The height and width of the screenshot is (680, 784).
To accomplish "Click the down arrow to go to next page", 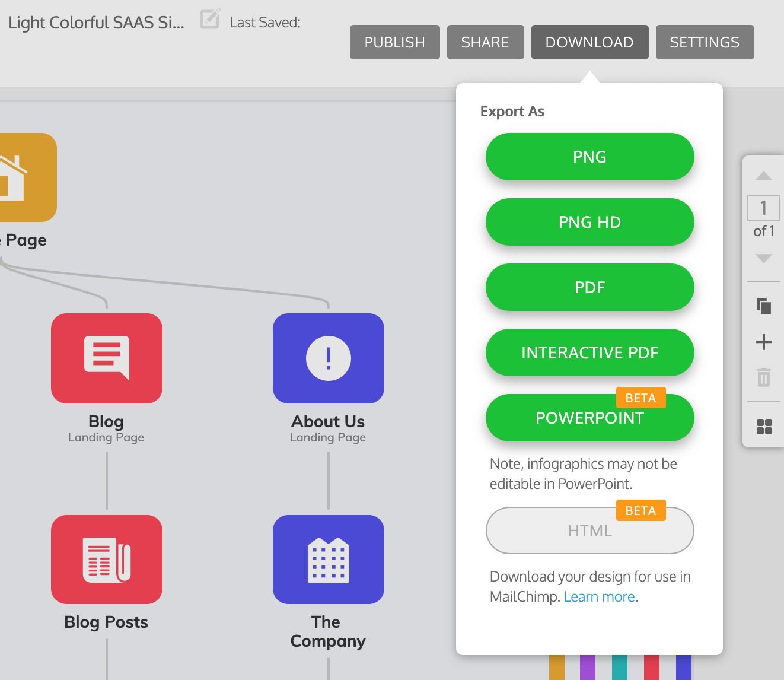I will [x=764, y=259].
